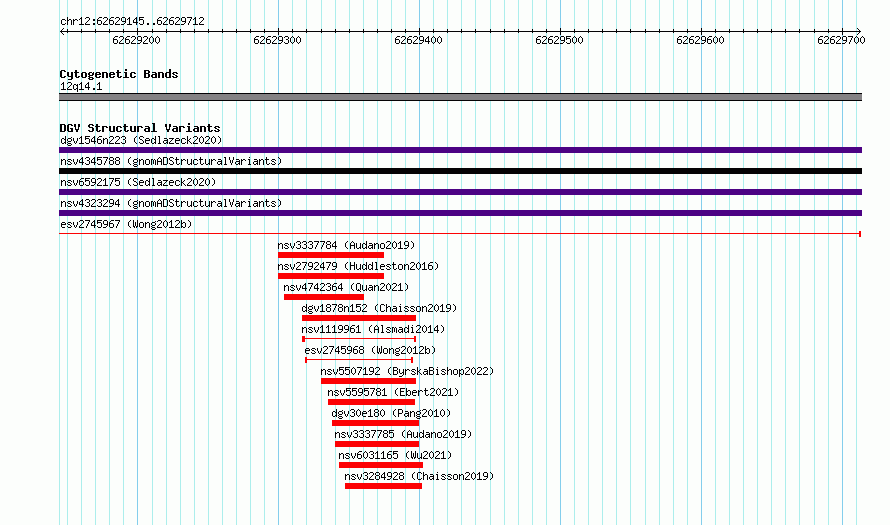Screen dimensions: 890x525
Task: Click ruler position 62629200
Action: click(x=136, y=40)
